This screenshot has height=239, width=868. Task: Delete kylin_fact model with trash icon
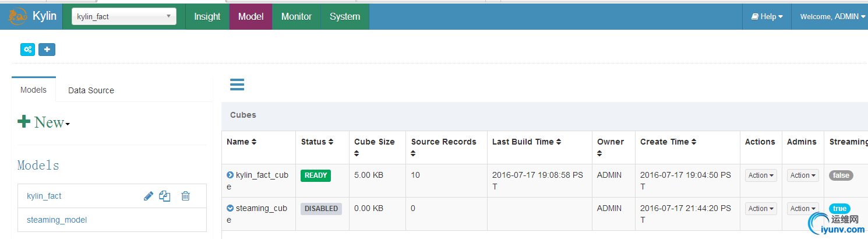click(185, 196)
